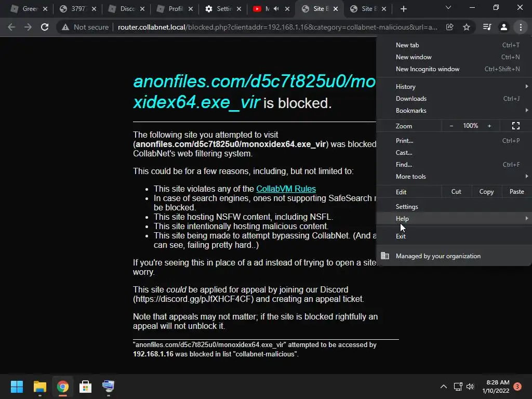Open Downloads from the menu
Screen dimensions: 532x399
pyautogui.click(x=454, y=98)
